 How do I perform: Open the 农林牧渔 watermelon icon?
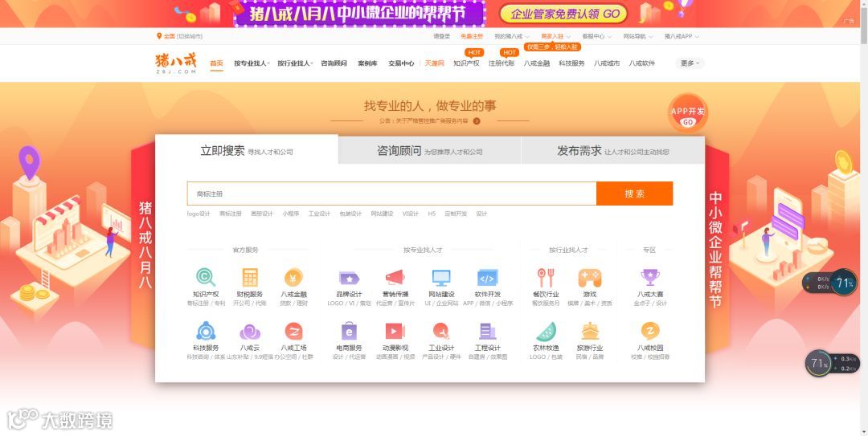click(x=546, y=332)
